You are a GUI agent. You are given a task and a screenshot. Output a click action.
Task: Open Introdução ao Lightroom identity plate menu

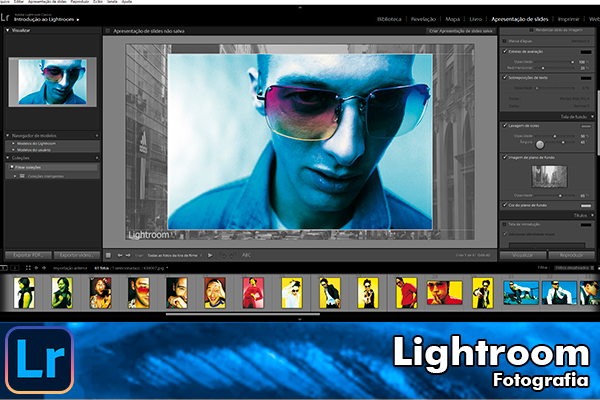47,20
